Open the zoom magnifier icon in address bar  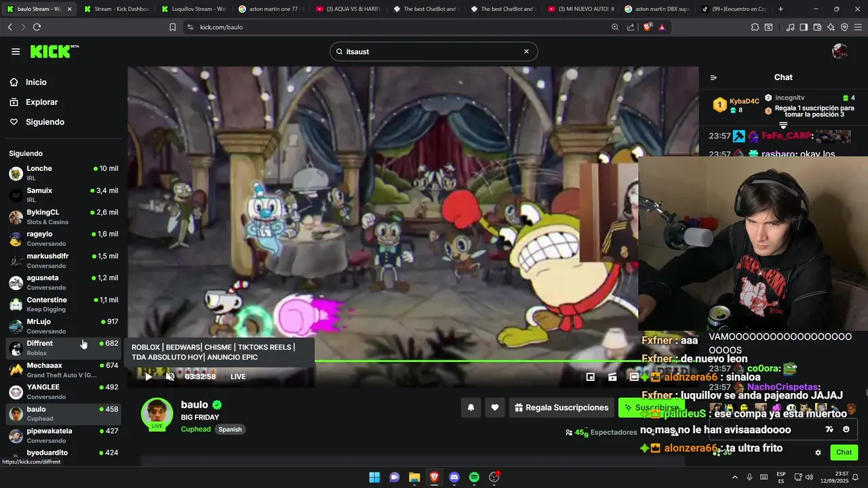(615, 27)
